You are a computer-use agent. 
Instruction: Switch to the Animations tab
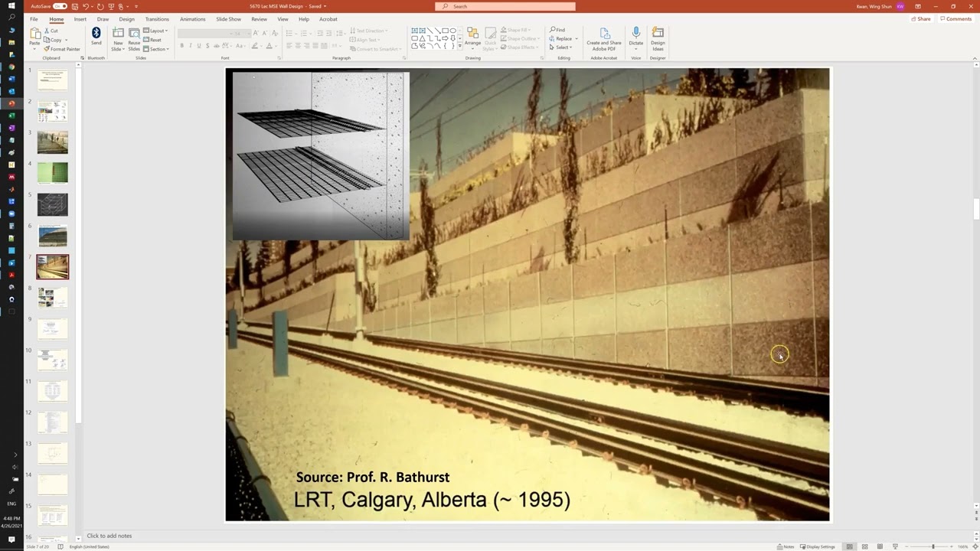(193, 19)
